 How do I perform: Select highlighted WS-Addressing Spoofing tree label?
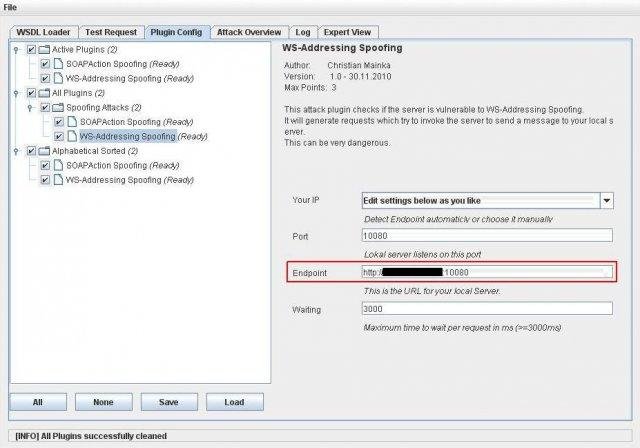coord(144,136)
